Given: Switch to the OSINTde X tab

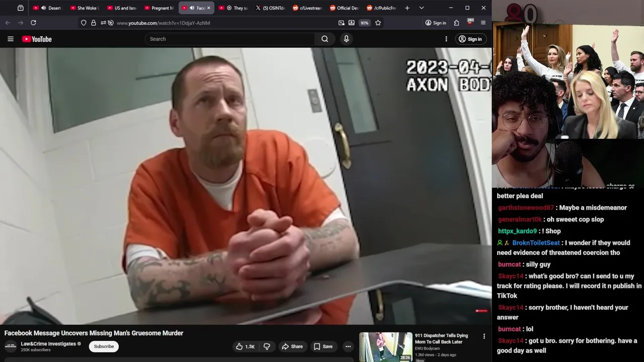Looking at the screenshot, I should 270,8.
